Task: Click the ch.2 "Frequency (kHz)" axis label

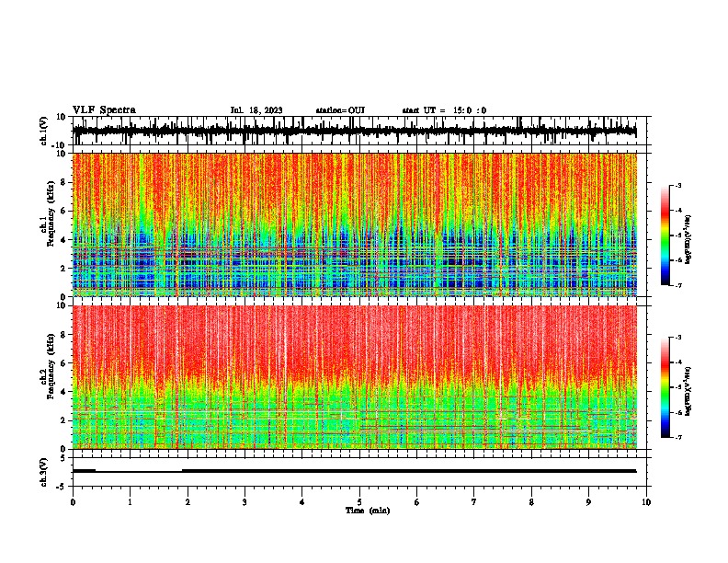Action: click(51, 366)
